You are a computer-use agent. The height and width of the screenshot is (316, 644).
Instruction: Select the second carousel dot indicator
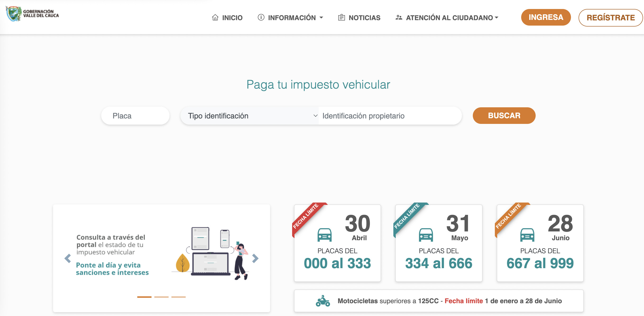tap(161, 297)
